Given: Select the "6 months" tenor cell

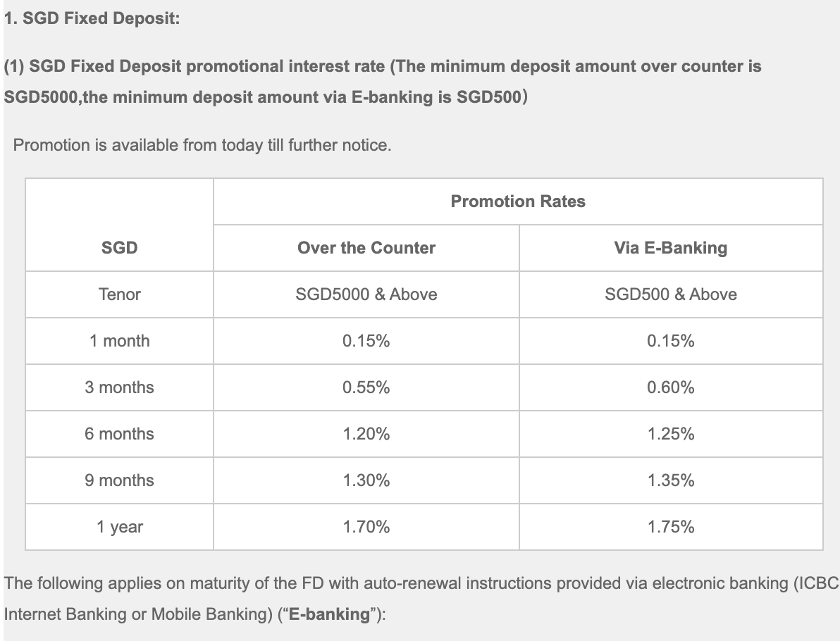Looking at the screenshot, I should click(x=120, y=434).
